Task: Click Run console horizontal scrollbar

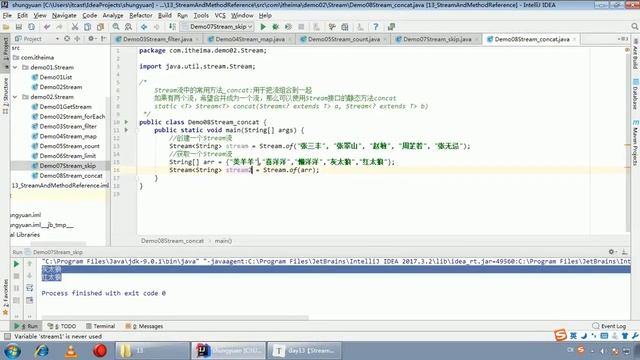Action: coord(175,317)
